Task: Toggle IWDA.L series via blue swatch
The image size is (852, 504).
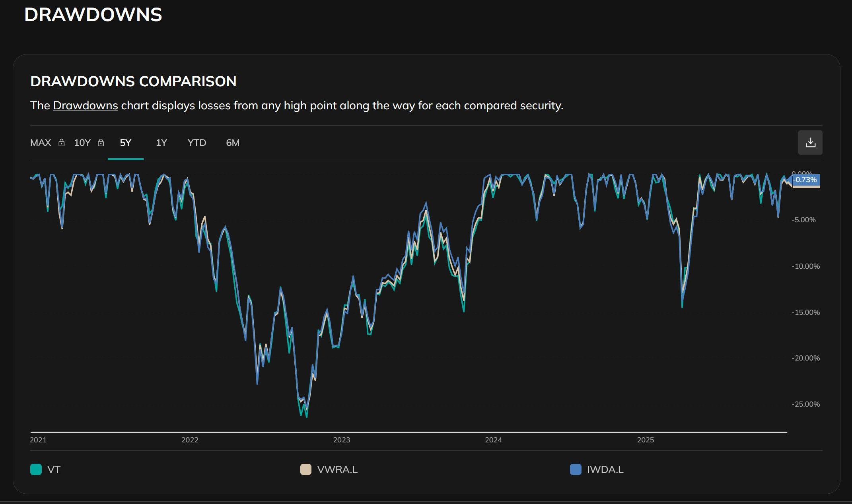Action: [x=576, y=469]
